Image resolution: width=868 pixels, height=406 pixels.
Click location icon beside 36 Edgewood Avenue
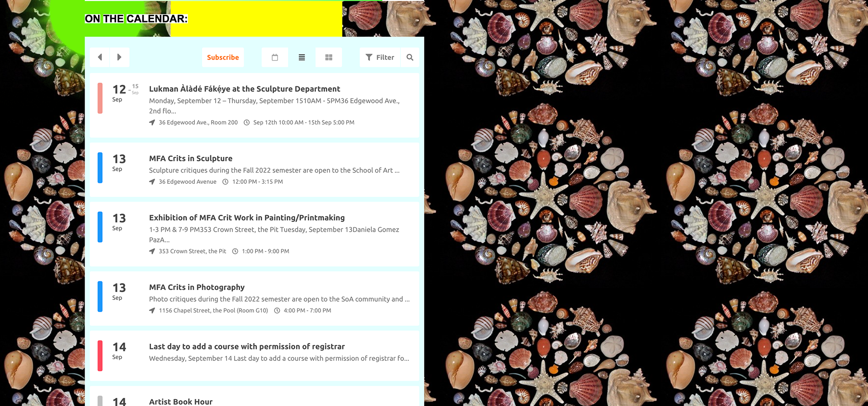152,182
